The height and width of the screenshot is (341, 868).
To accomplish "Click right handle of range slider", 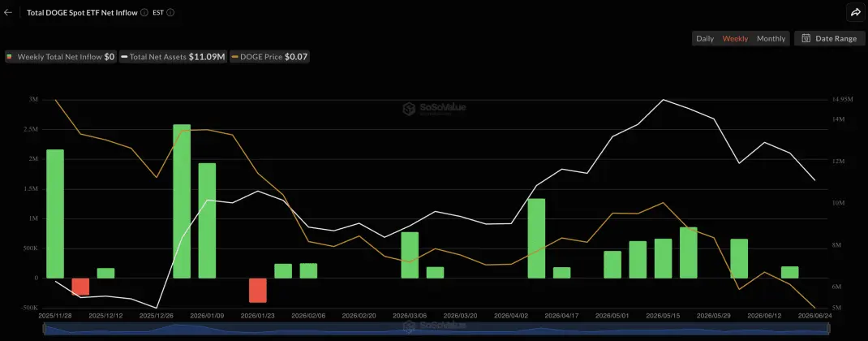I will click(x=829, y=328).
